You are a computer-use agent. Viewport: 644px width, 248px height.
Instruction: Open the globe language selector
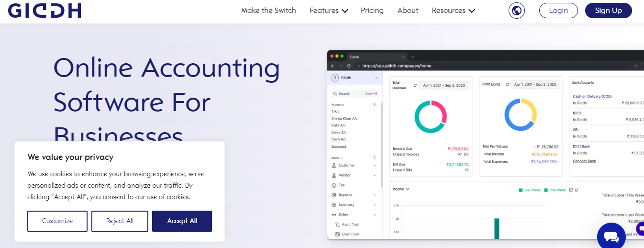pyautogui.click(x=517, y=11)
